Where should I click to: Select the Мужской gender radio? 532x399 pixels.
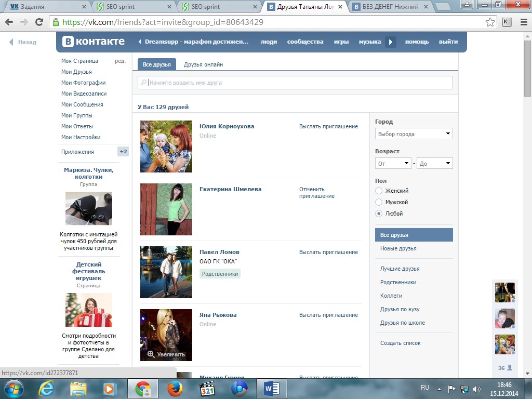(379, 202)
